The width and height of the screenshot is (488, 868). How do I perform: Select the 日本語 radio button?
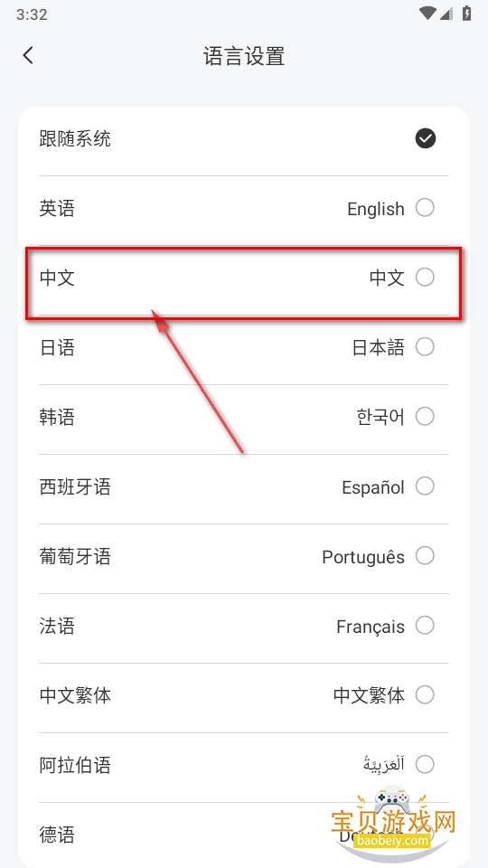pos(425,347)
